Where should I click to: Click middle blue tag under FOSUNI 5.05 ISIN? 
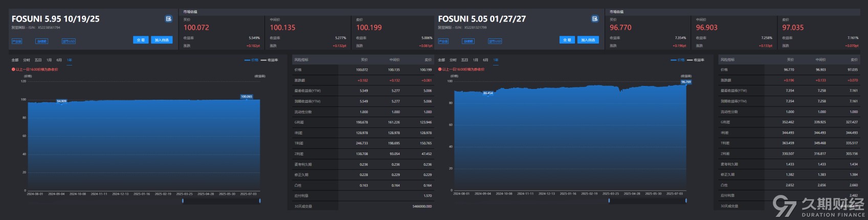[x=468, y=41]
